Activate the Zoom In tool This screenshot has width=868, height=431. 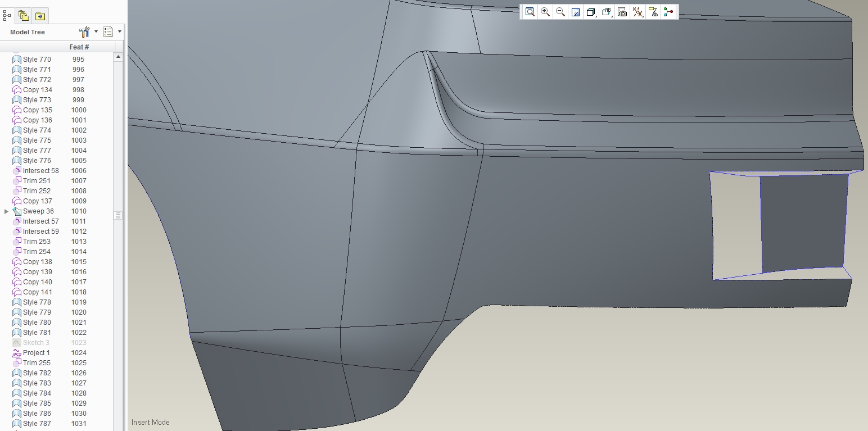(545, 12)
